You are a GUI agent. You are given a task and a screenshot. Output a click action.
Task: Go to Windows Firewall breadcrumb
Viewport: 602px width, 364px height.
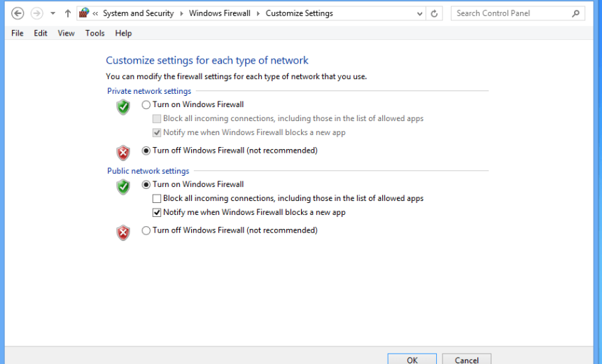219,13
